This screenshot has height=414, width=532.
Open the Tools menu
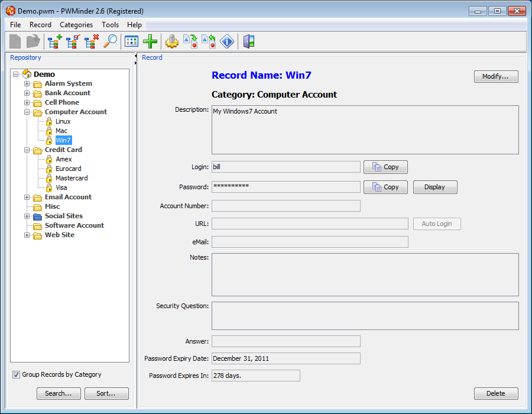(x=110, y=25)
